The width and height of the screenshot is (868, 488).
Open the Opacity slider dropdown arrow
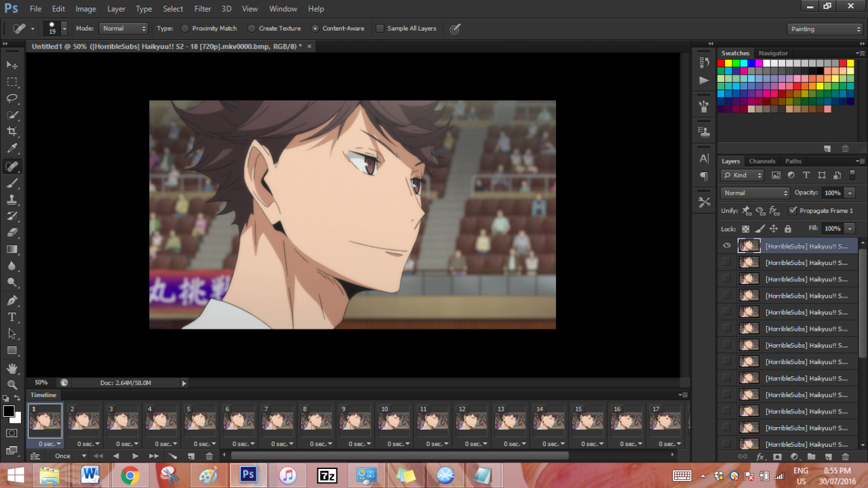pyautogui.click(x=850, y=193)
